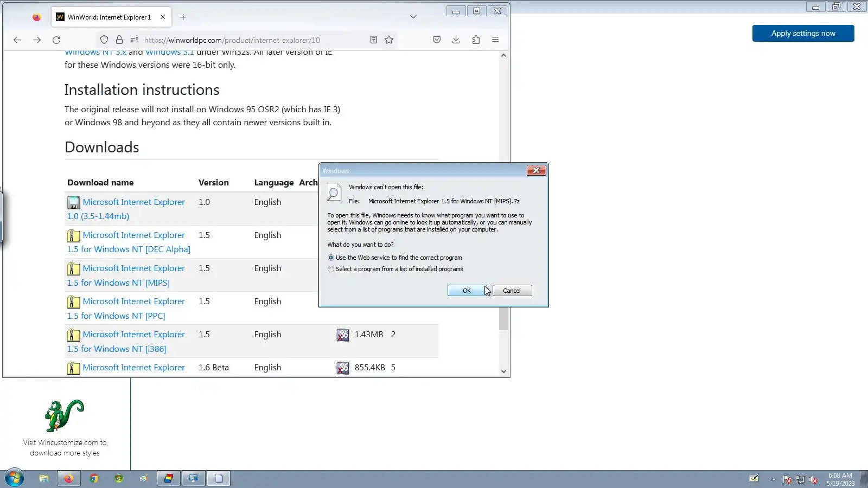Open the tracking protection shield icon

104,40
